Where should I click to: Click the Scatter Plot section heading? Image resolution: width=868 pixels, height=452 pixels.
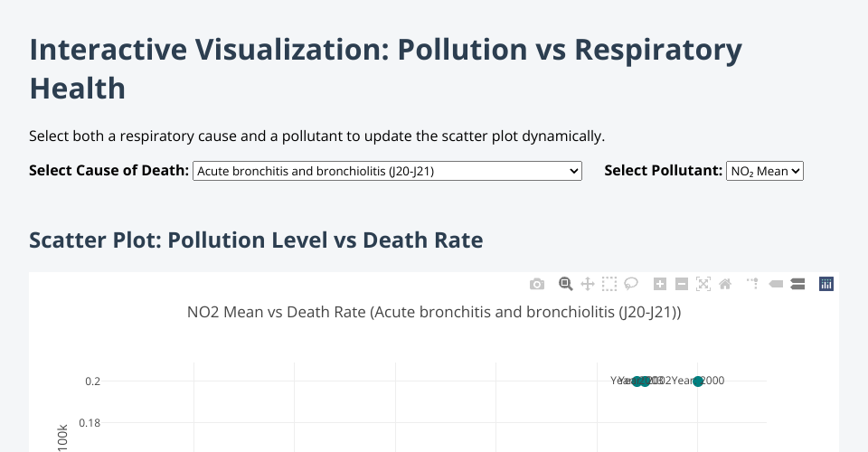pos(256,240)
